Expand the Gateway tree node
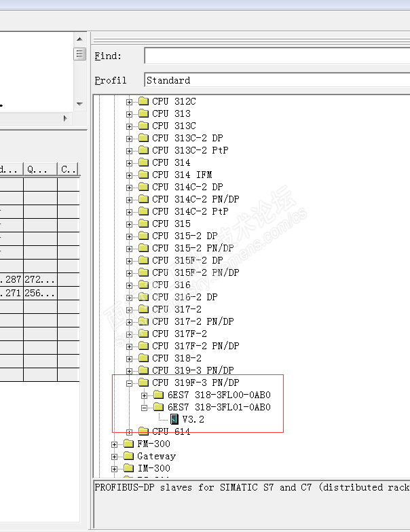 point(114,457)
